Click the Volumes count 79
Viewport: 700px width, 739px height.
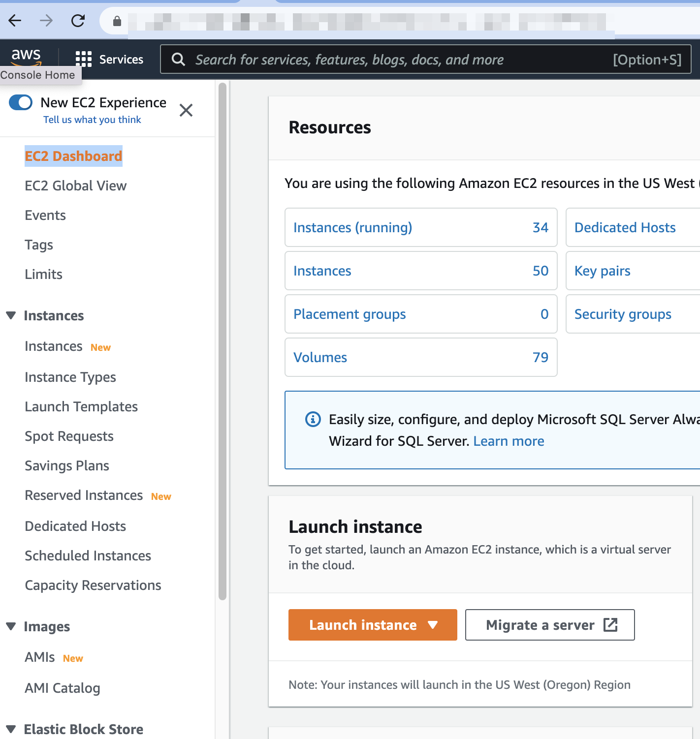pyautogui.click(x=541, y=357)
